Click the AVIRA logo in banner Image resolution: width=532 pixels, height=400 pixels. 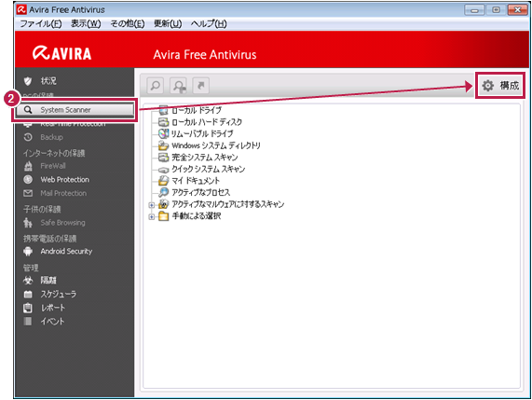(62, 53)
